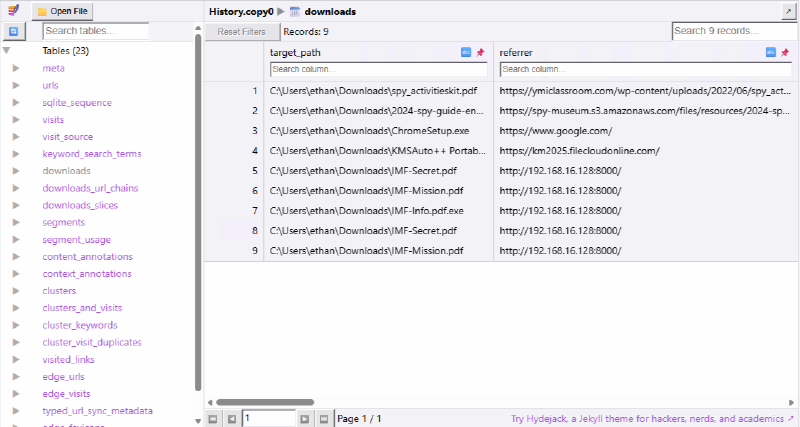Screen dimensions: 800x427
Task: Click the page number input field
Action: click(268, 418)
